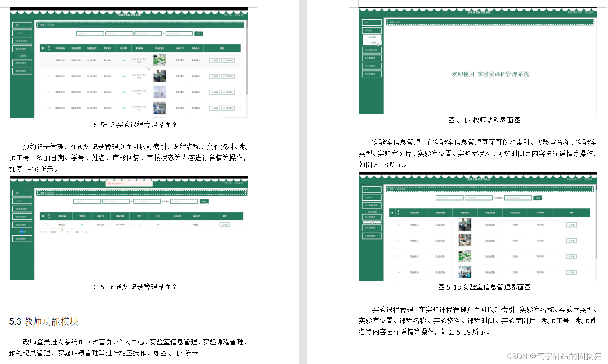Open row 4 lab photo thumbnail in Figure 5-18
Screen dimensions: 608x364
click(465, 272)
